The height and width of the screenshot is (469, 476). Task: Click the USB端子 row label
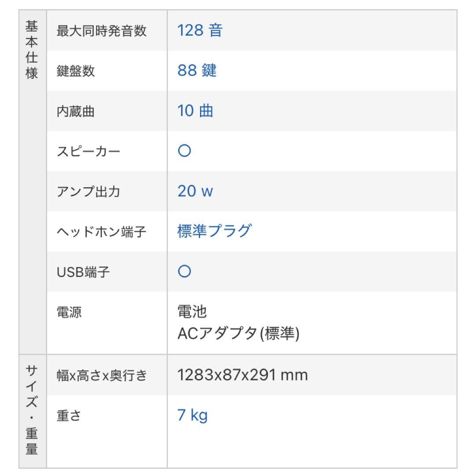pos(83,272)
